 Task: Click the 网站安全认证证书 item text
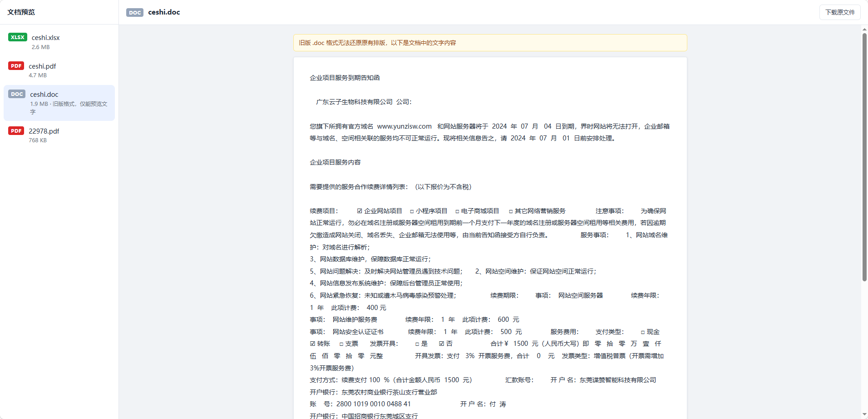[x=358, y=332]
